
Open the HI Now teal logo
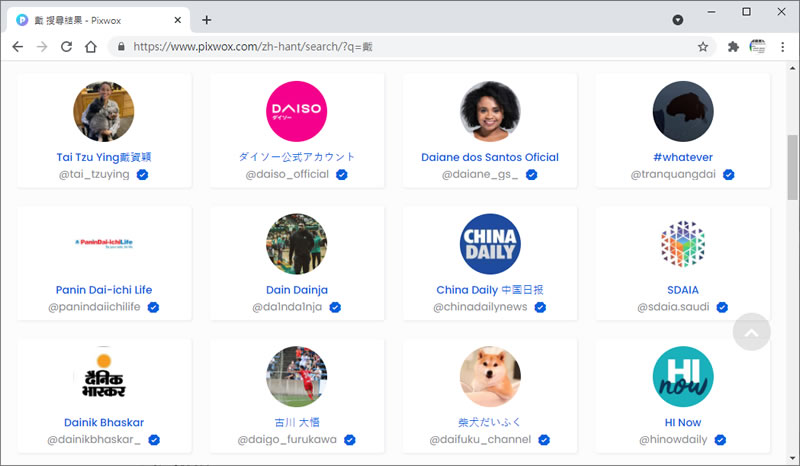pos(683,377)
